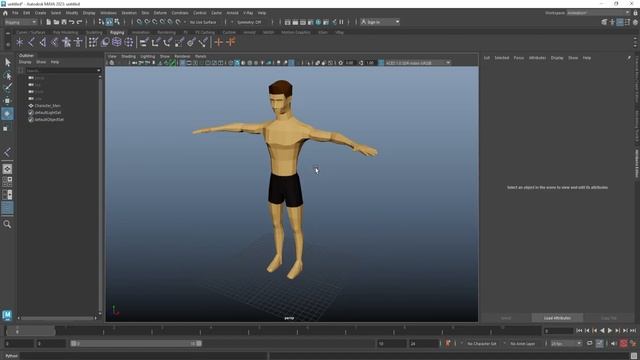This screenshot has width=640, height=360.
Task: Click the New Scene icon
Action: pos(49,22)
